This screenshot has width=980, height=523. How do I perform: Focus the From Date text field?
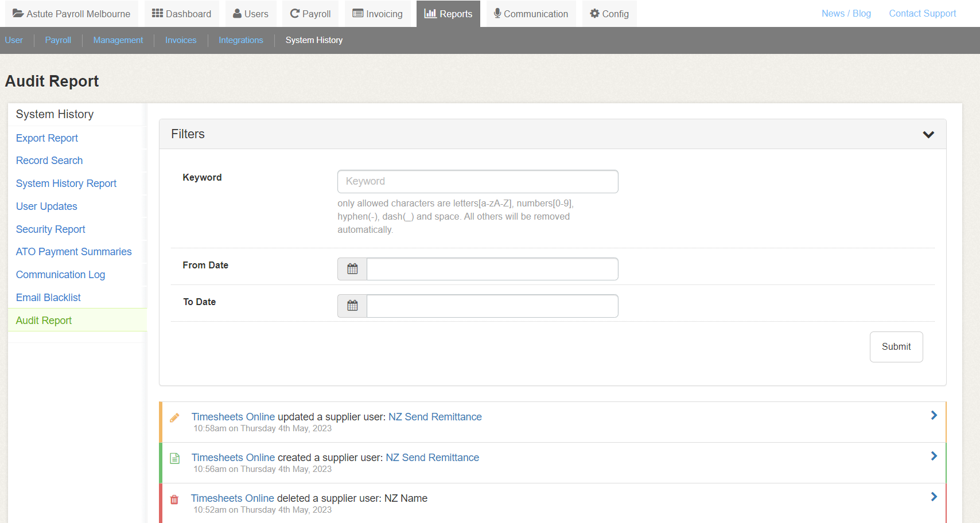pyautogui.click(x=492, y=269)
